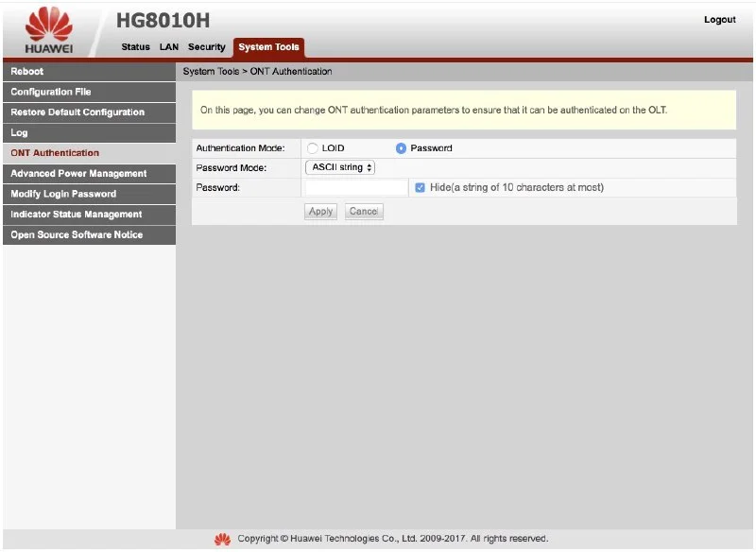Toggle the Hide password checkbox
Viewport: 756px width, 552px height.
(421, 187)
